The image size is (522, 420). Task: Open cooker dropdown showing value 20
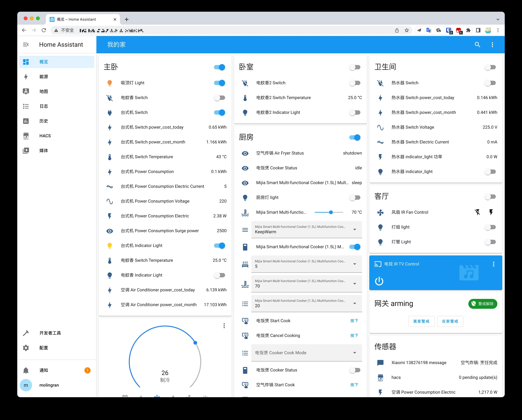point(306,303)
